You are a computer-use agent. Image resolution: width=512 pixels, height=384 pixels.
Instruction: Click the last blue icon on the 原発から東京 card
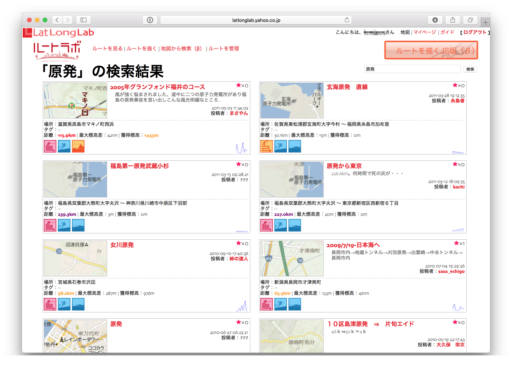coord(295,225)
